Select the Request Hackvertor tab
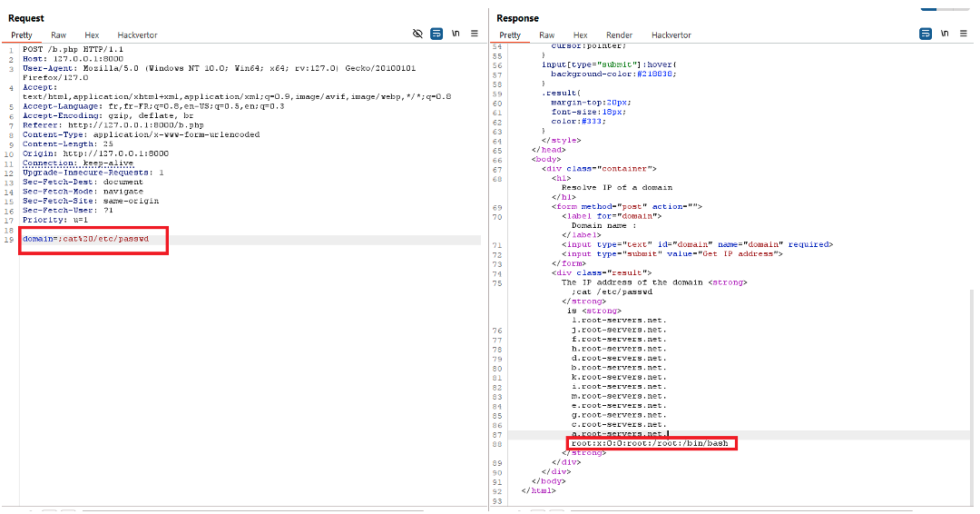This screenshot has width=980, height=514. point(137,35)
